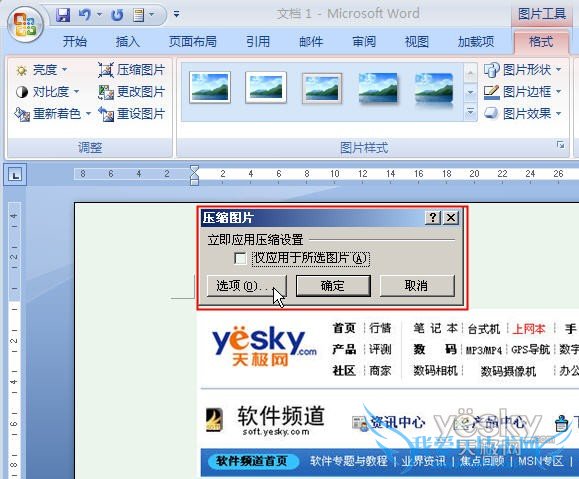The width and height of the screenshot is (579, 479).
Task: Click GPS导航 link text
Action: click(530, 349)
